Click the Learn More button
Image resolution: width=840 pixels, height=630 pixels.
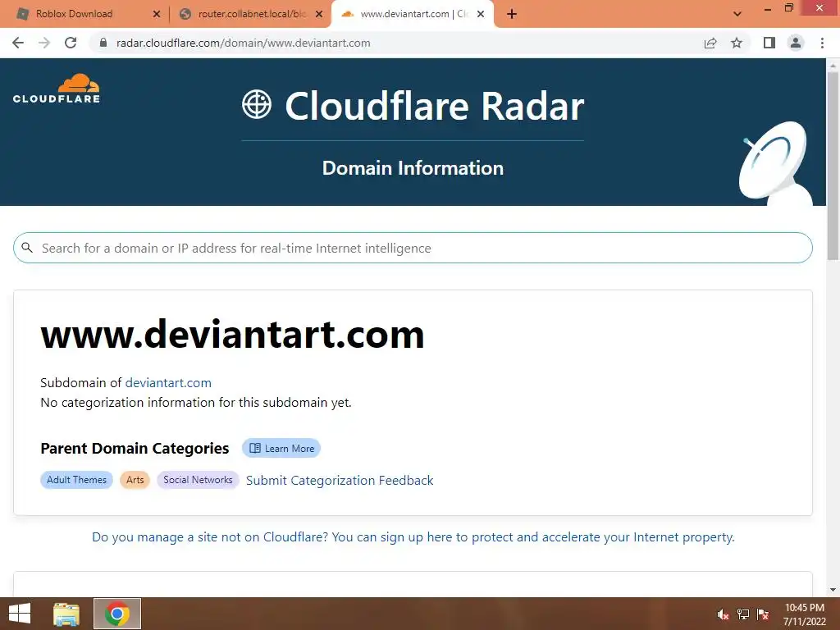281,449
